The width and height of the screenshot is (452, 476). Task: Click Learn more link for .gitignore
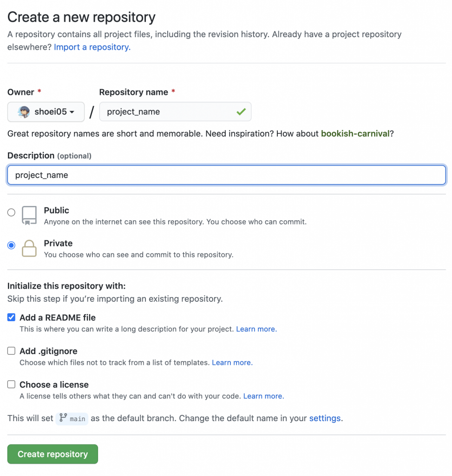click(232, 363)
